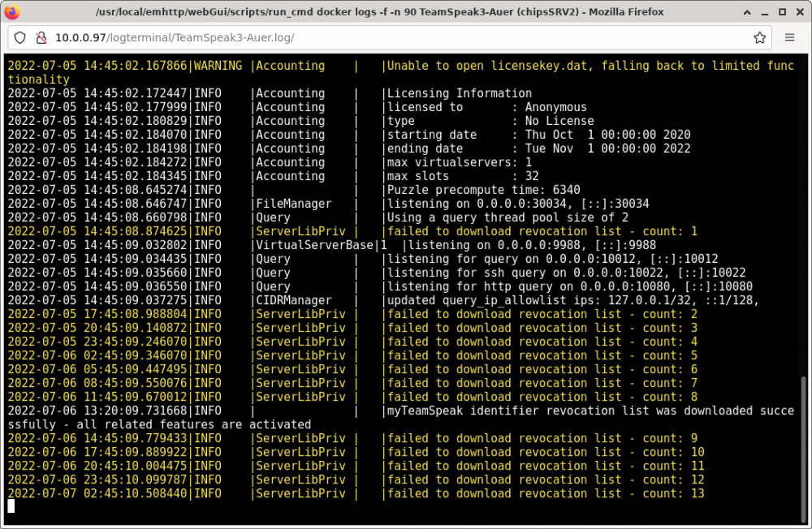This screenshot has height=529, width=812.
Task: Click the 'ending date' log line
Action: (349, 148)
